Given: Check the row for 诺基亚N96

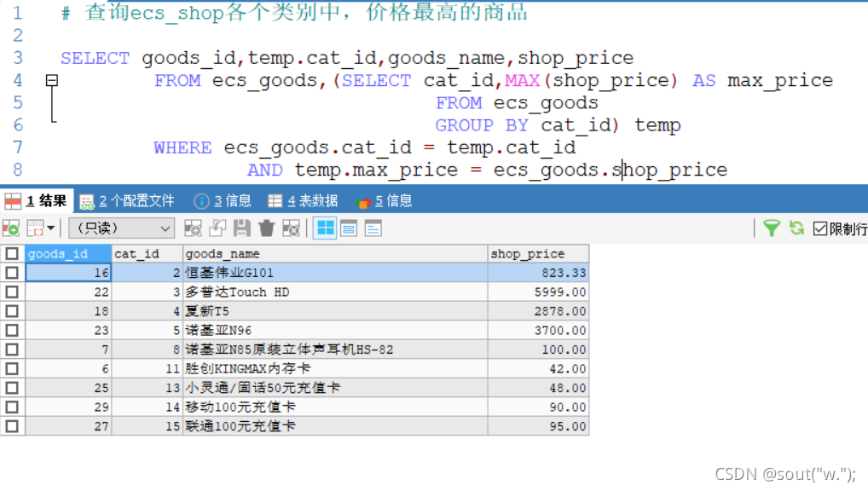Looking at the screenshot, I should 12,331.
